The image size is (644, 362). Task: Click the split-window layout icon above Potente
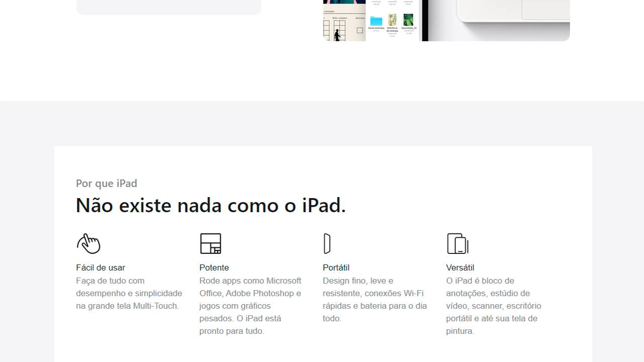pyautogui.click(x=210, y=243)
